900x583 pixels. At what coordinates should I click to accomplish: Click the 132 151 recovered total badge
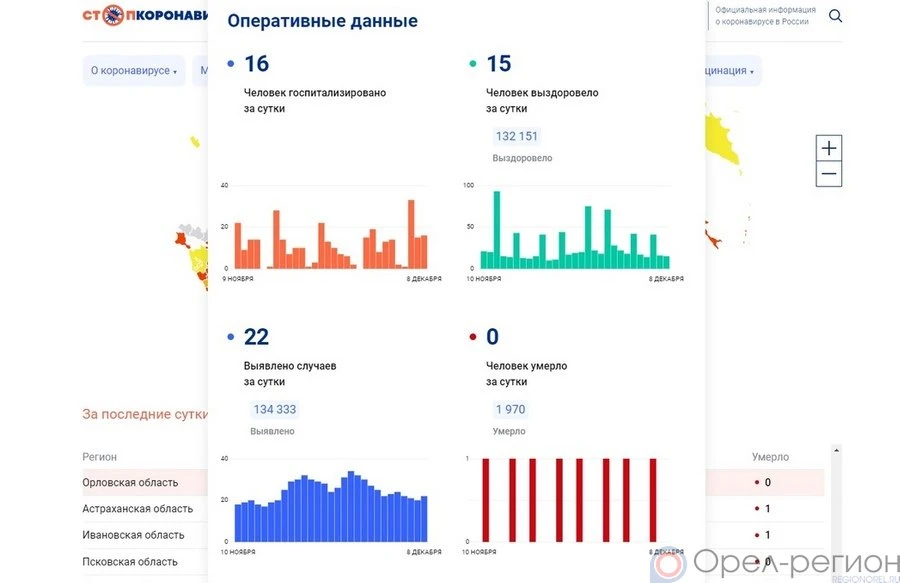(x=517, y=137)
